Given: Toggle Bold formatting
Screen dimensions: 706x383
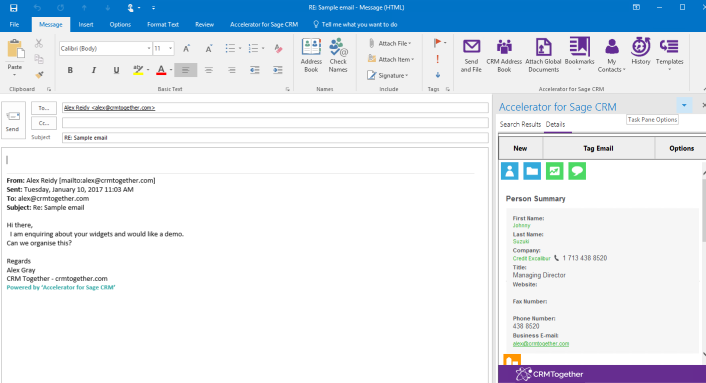Looking at the screenshot, I should [x=70, y=70].
